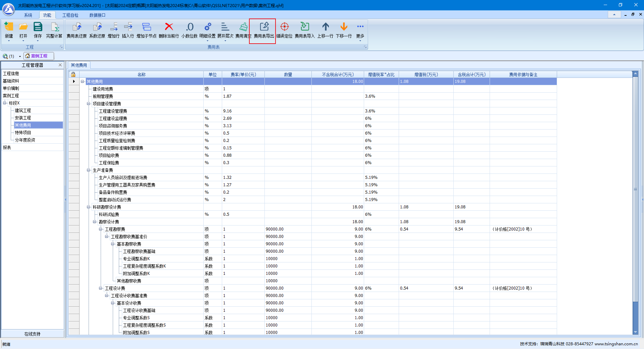644x349 pixels.
Task: Save using the 保存 disk icon
Action: pos(38,27)
